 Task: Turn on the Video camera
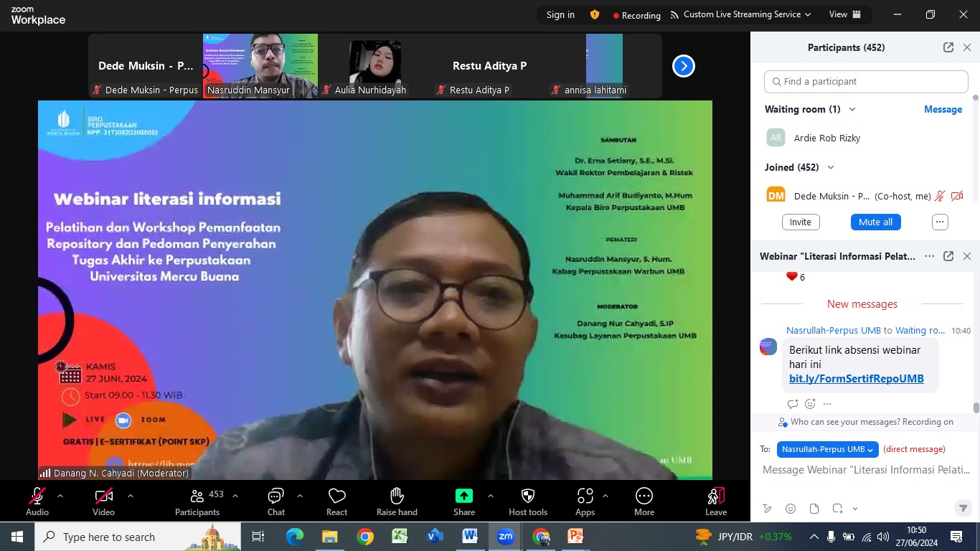click(x=103, y=496)
